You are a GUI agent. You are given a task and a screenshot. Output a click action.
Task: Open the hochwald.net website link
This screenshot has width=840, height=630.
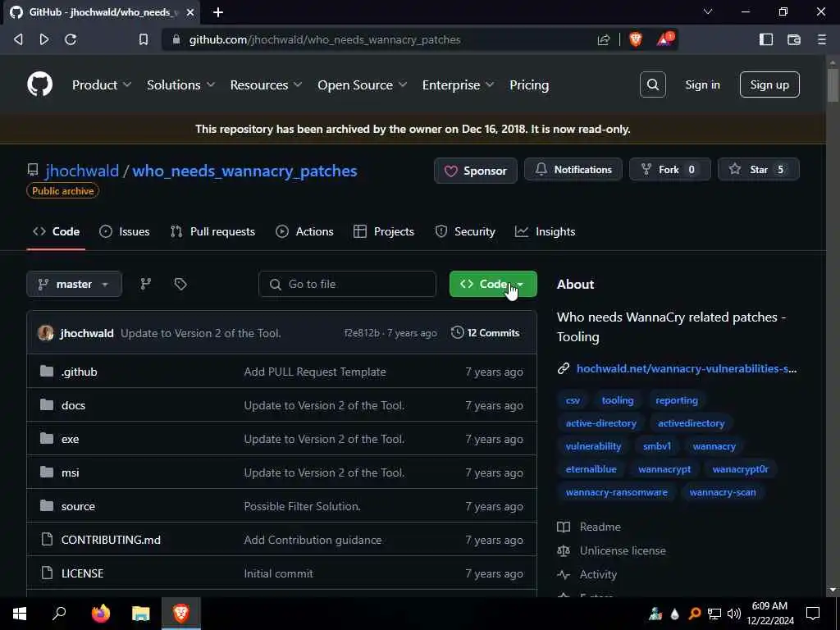click(x=687, y=368)
